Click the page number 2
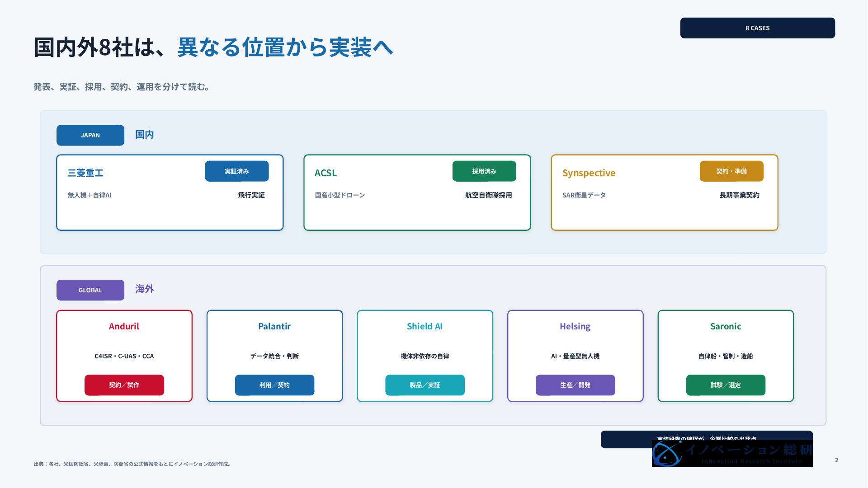This screenshot has width=868, height=488. 836,460
